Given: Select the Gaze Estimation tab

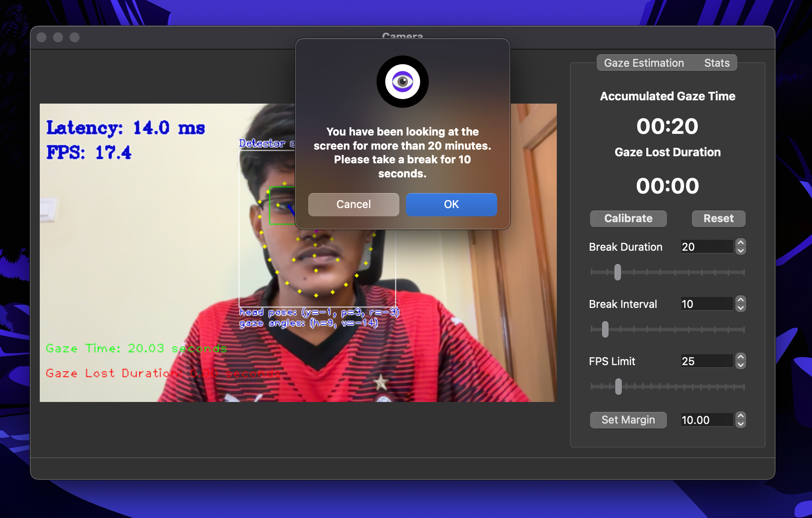Looking at the screenshot, I should point(643,63).
